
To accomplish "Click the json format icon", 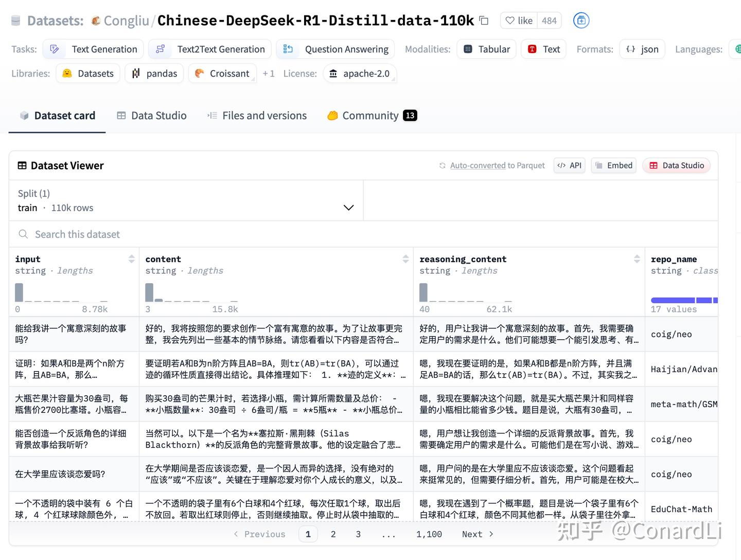I will click(x=631, y=49).
